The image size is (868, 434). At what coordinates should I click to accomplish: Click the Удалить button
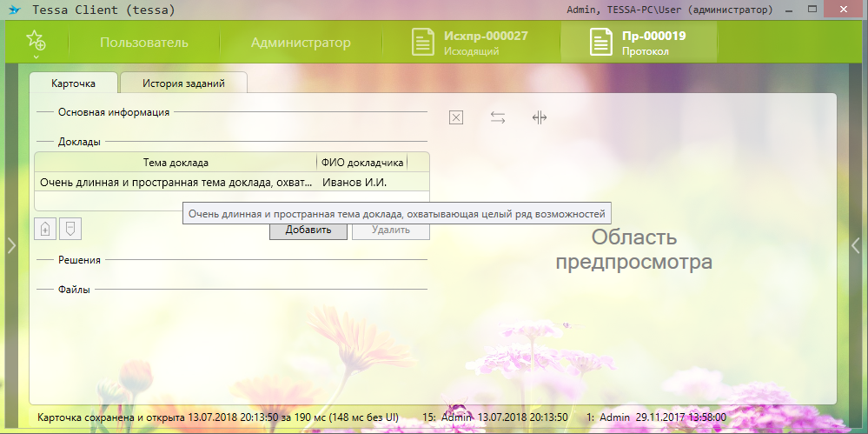[x=391, y=230]
